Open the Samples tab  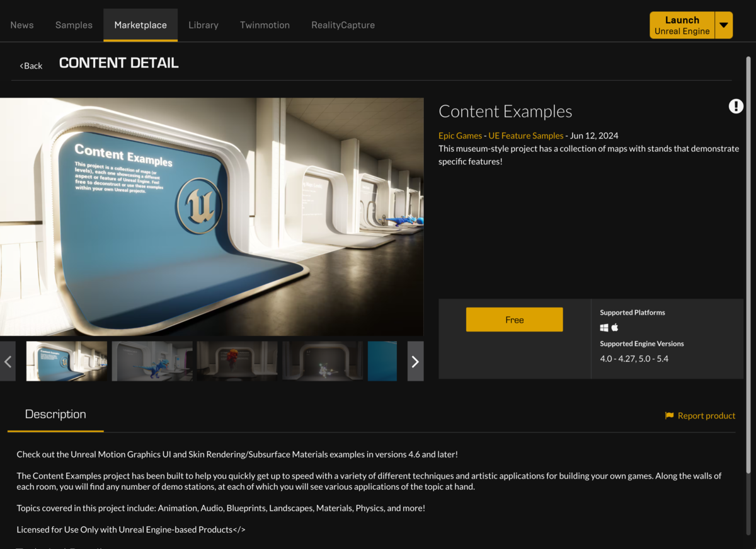click(74, 25)
